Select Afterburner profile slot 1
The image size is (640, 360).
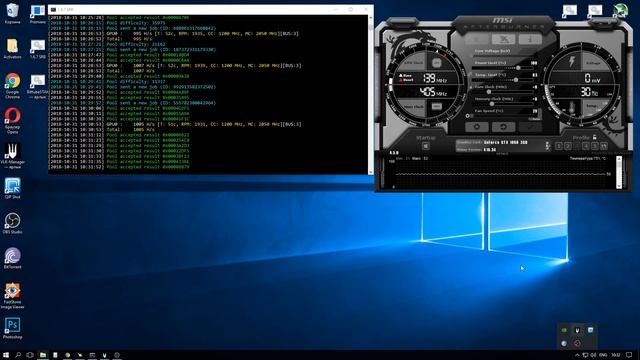559,146
